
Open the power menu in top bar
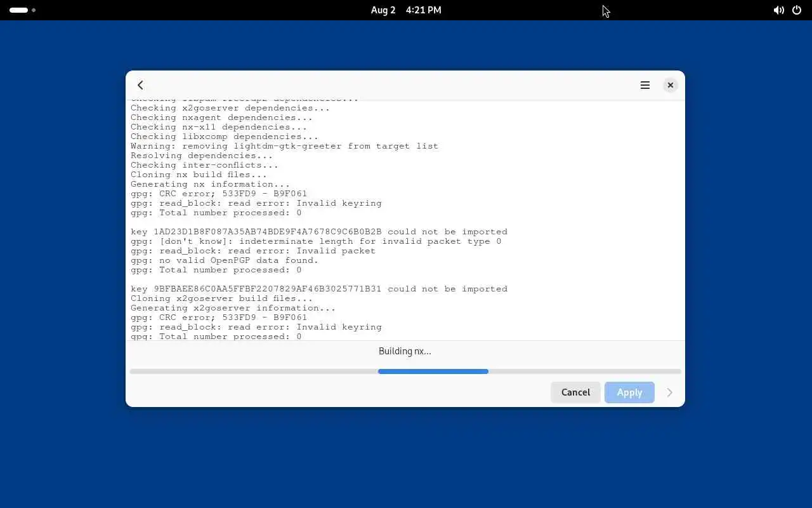tap(797, 10)
